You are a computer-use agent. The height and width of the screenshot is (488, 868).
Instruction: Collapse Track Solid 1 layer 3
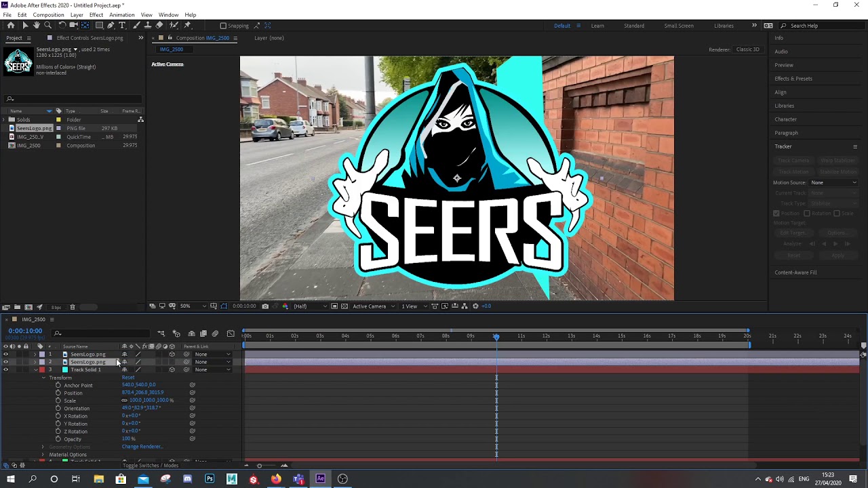click(x=35, y=369)
